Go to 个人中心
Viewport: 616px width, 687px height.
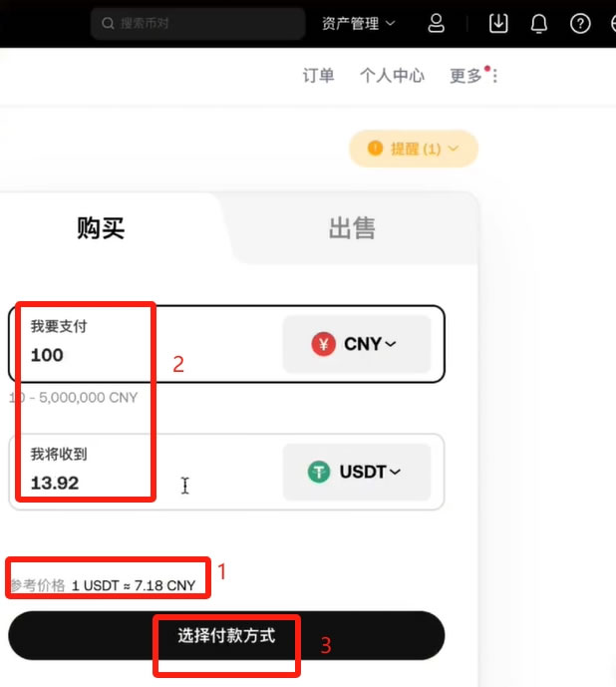(x=392, y=76)
